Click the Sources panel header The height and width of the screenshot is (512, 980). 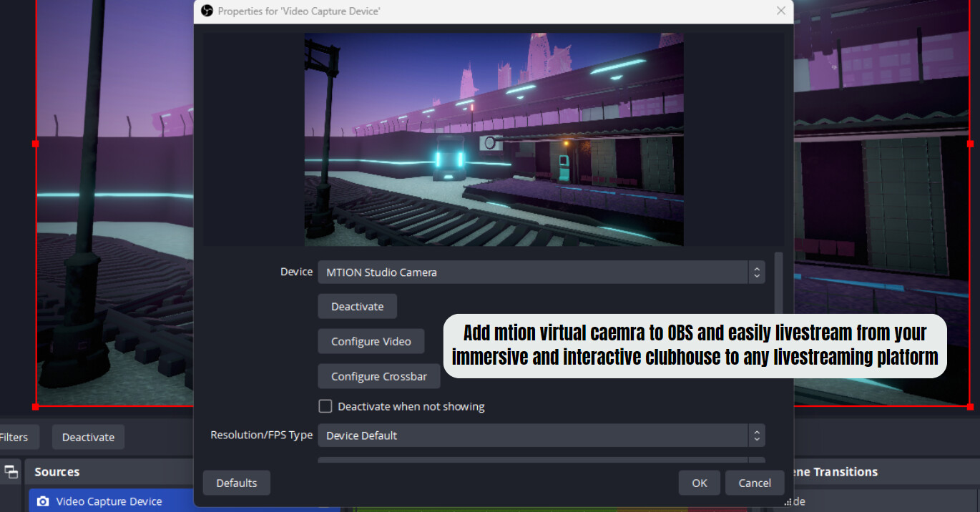[57, 472]
